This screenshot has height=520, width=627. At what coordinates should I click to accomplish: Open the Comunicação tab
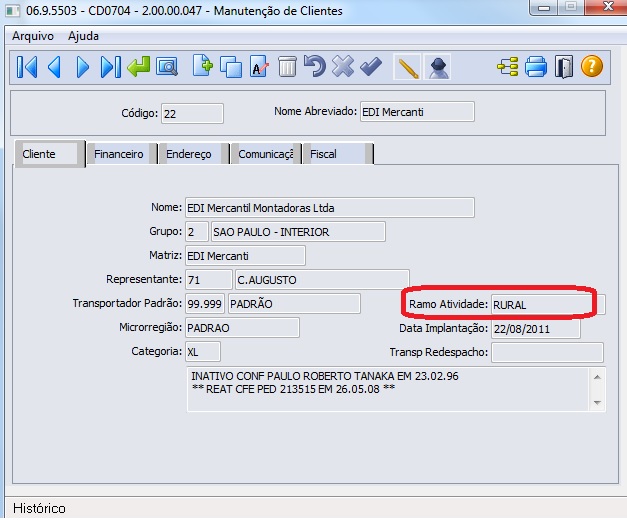266,154
